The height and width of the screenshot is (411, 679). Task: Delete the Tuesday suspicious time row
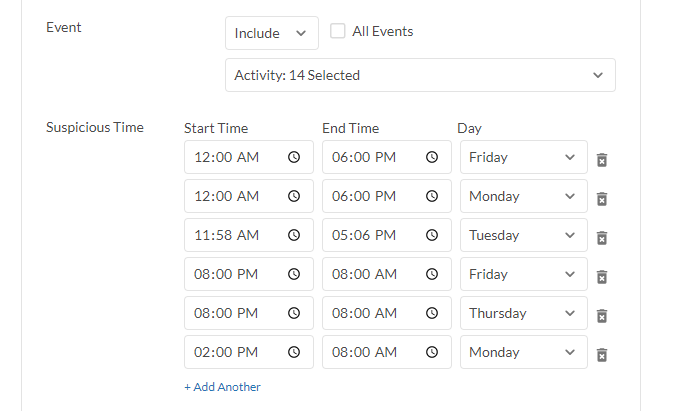[x=602, y=237]
